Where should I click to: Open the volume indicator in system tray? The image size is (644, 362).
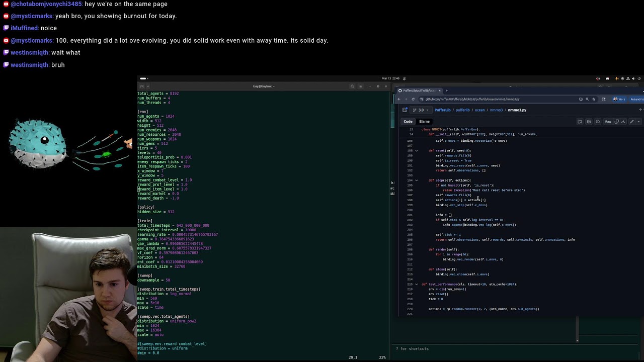633,78
